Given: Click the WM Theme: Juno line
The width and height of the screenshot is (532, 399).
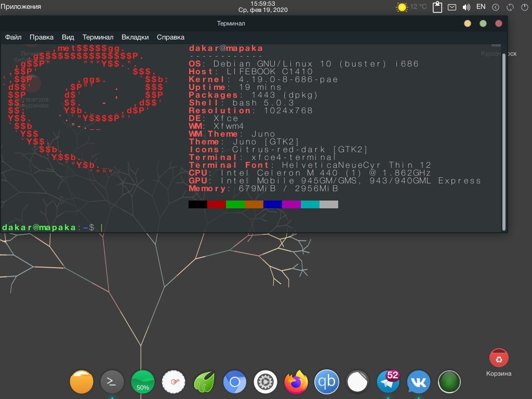Looking at the screenshot, I should [232, 134].
